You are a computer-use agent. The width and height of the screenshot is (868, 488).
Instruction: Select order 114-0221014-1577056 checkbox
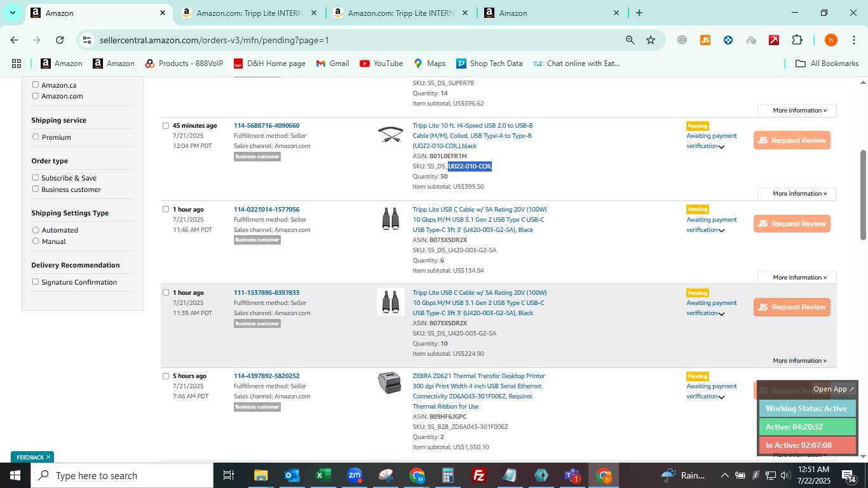(166, 209)
